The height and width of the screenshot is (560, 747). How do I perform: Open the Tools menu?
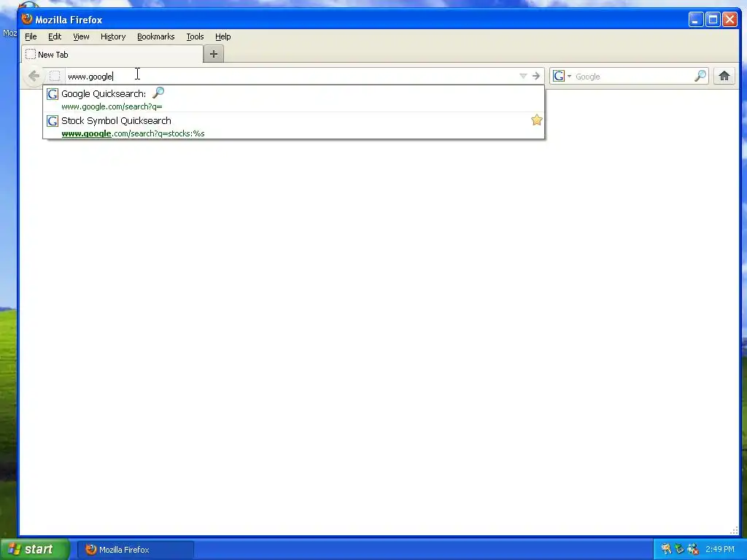click(195, 36)
